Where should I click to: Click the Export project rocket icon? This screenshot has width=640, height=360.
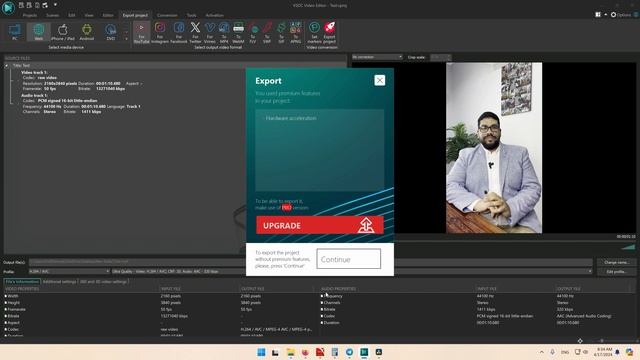[329, 33]
